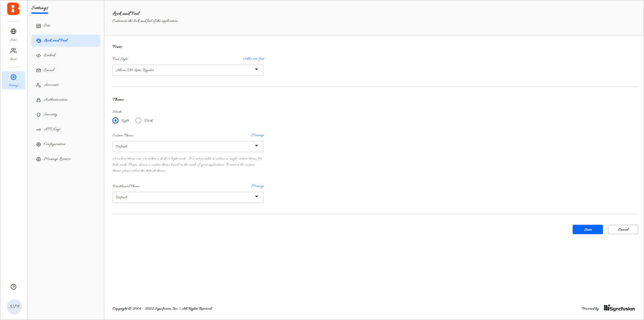This screenshot has height=320, width=644.
Task: Open the Users icon in the sidebar
Action: [13, 51]
